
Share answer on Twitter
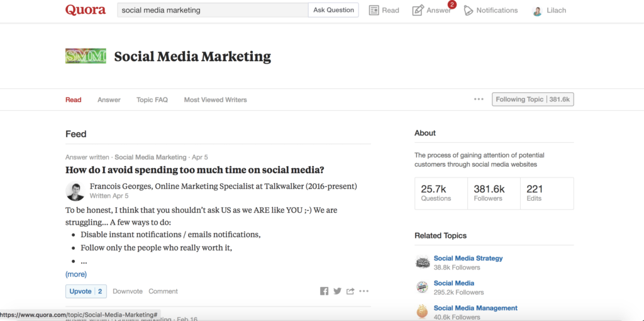click(x=337, y=291)
